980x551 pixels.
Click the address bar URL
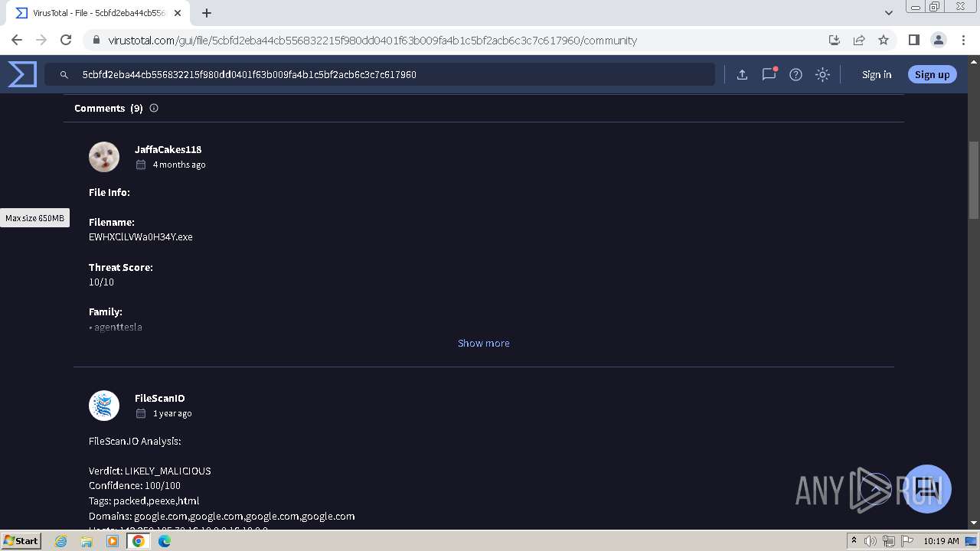point(372,41)
